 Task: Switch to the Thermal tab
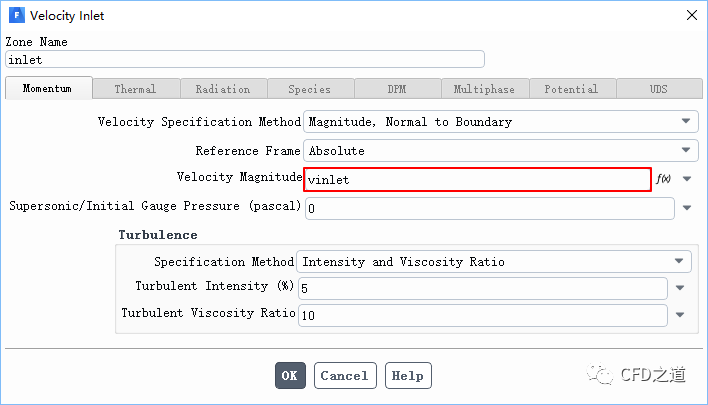[135, 89]
